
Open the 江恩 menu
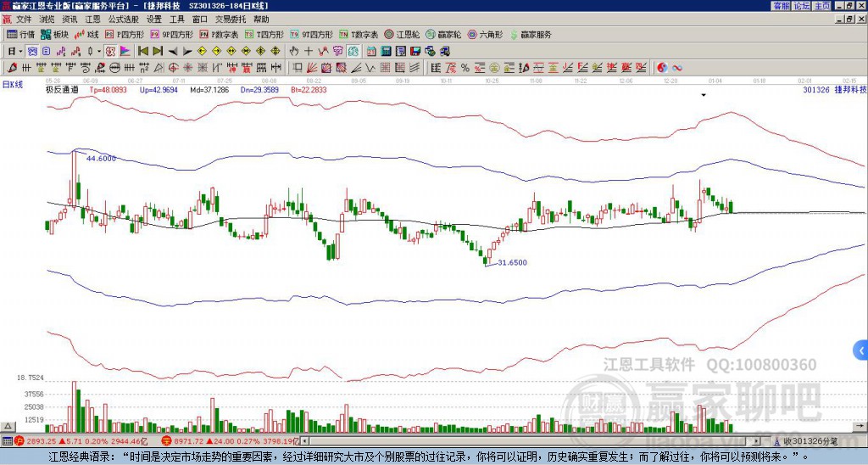click(92, 20)
